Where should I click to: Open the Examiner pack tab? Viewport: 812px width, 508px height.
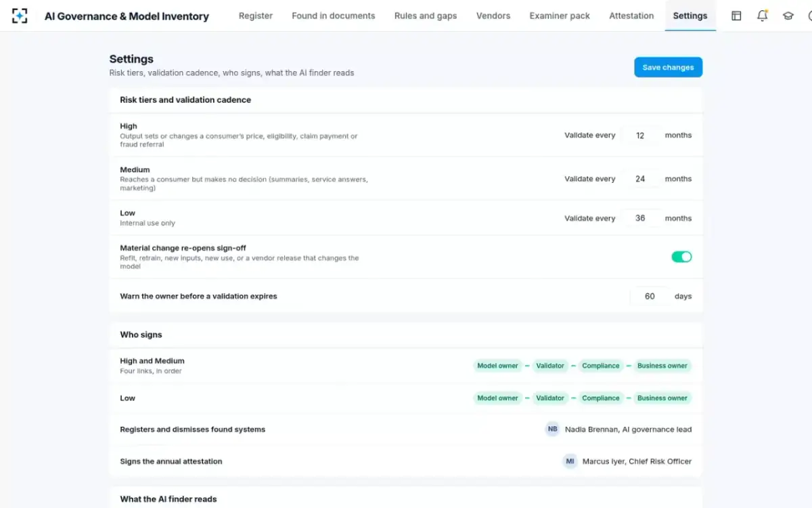[x=560, y=16]
